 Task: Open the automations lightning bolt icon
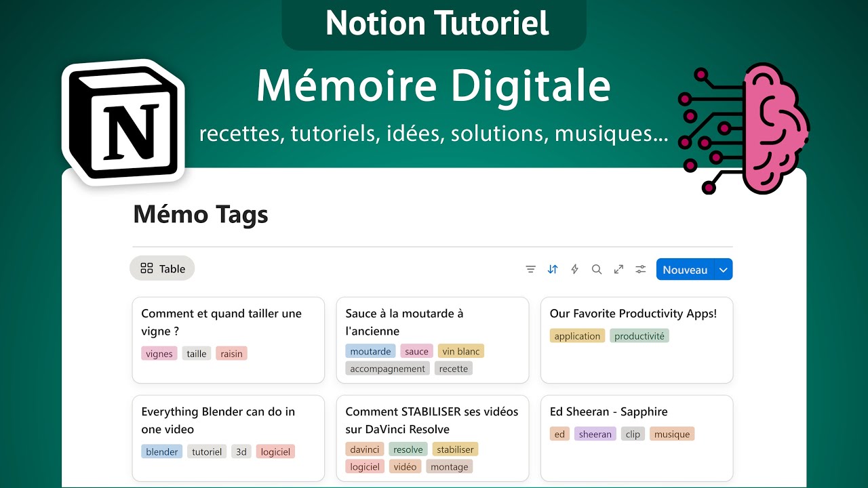pos(574,269)
